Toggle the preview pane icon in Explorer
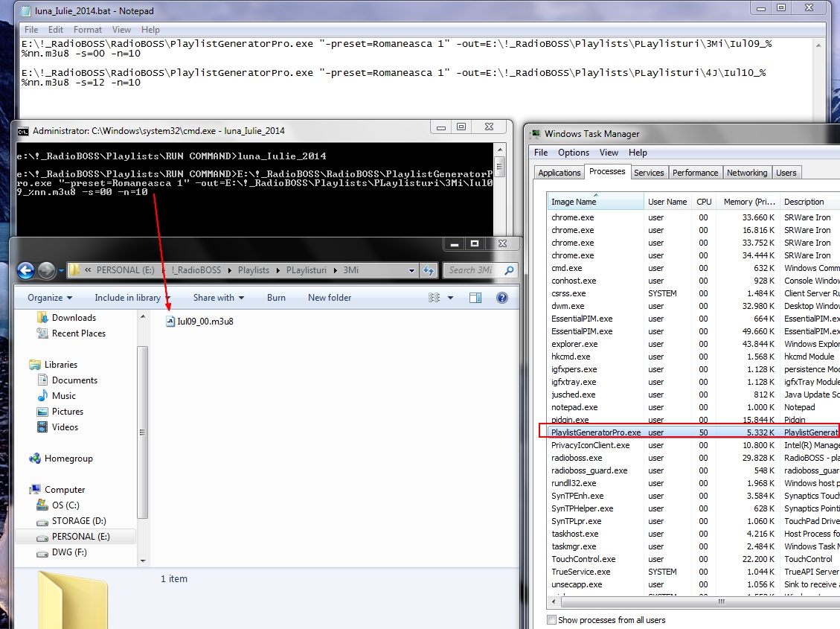 coord(475,298)
